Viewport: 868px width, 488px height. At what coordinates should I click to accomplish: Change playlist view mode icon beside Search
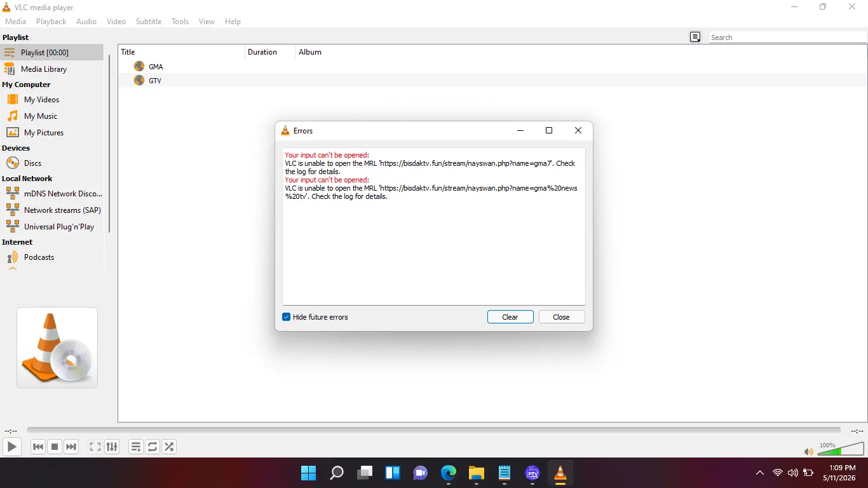click(x=695, y=37)
